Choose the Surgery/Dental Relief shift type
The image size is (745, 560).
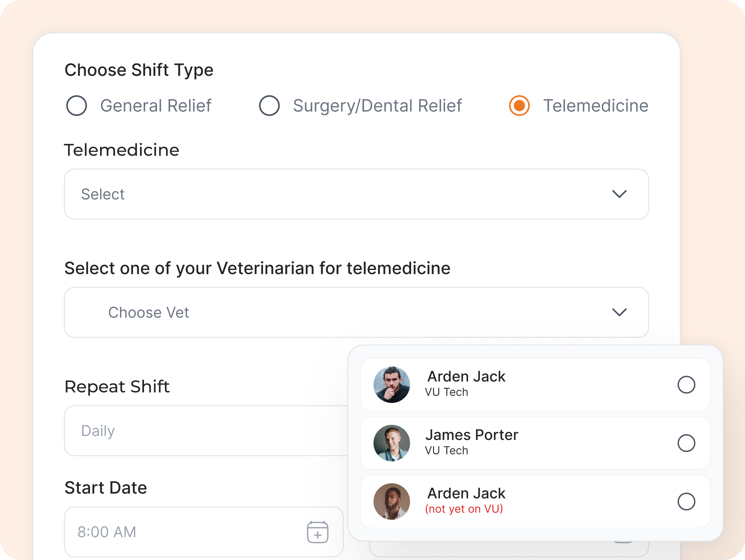[x=269, y=106]
